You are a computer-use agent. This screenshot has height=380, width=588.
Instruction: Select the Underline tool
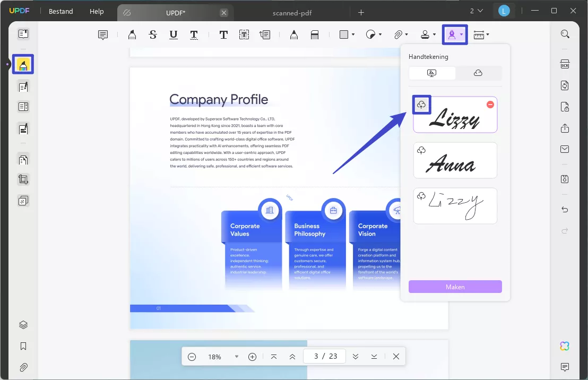[x=173, y=35]
